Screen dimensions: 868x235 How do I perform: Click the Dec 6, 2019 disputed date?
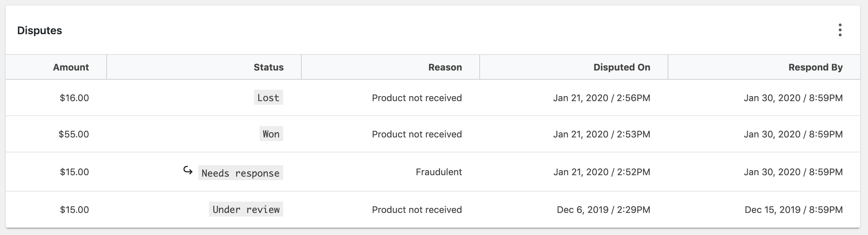click(x=602, y=209)
